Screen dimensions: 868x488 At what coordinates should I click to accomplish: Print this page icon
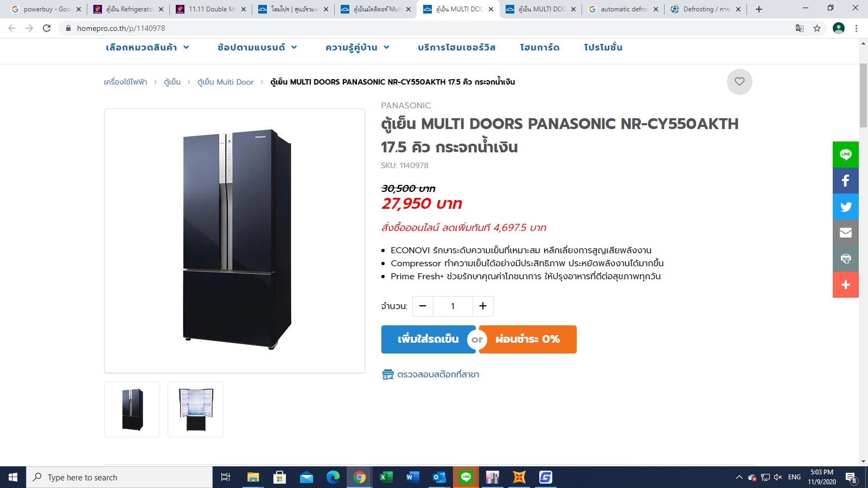click(846, 259)
